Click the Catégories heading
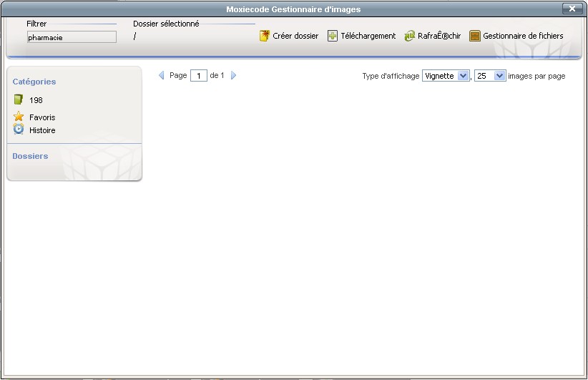Viewport: 588px width, 380px height. [x=34, y=82]
